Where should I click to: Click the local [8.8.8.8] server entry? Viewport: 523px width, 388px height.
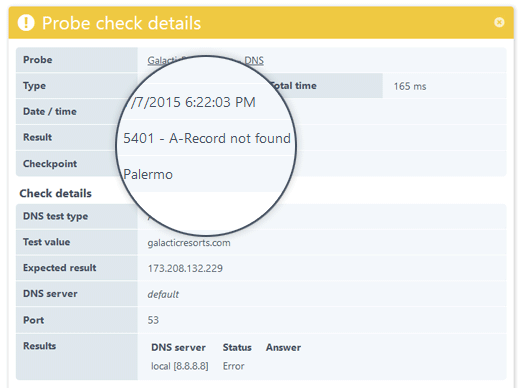point(179,366)
